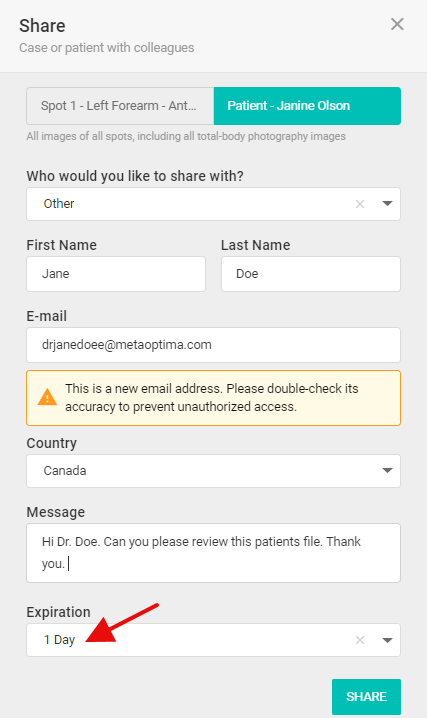Expand the Expiration dropdown arrow
427x718 pixels.
(x=387, y=640)
